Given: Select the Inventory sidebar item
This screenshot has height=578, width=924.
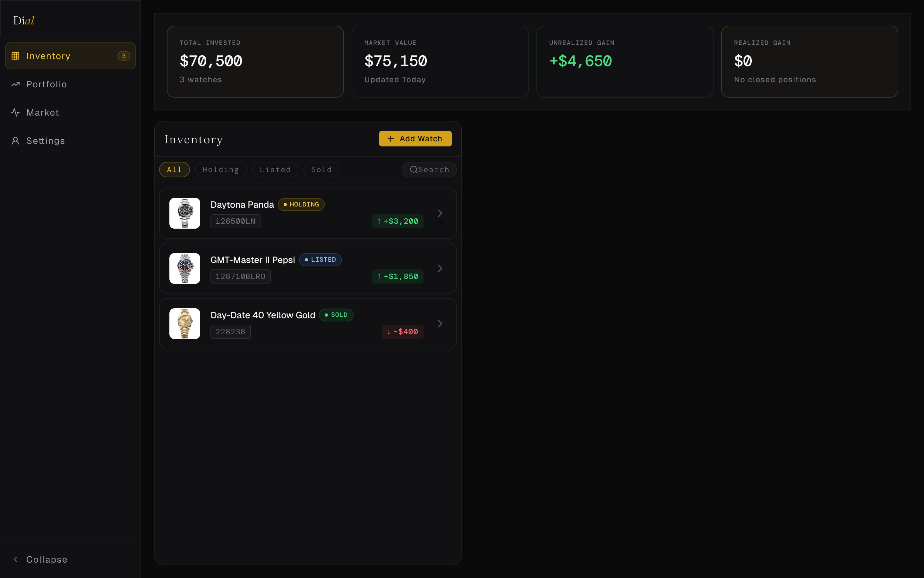Looking at the screenshot, I should coord(71,56).
